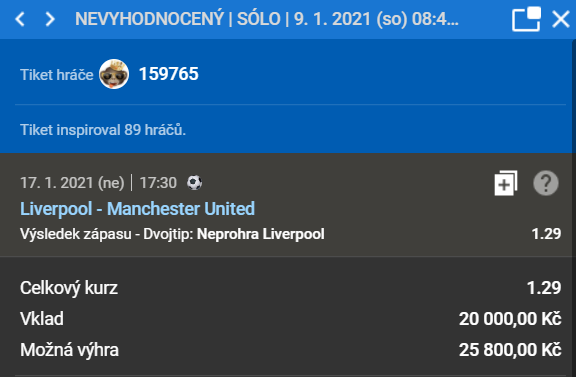This screenshot has width=576, height=377.
Task: Click Možná výhra amount 25 800,00 Kč
Action: coord(510,350)
